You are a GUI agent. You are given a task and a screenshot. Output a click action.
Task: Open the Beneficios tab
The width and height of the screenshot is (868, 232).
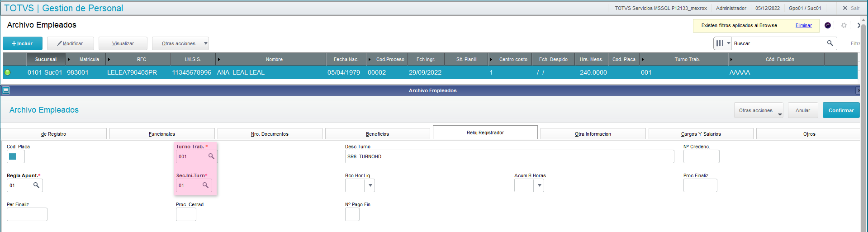click(377, 134)
